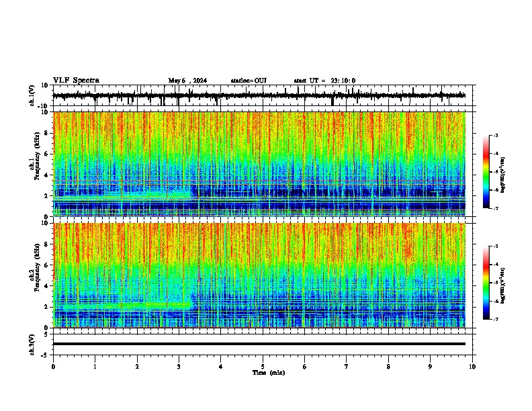Screen dimensions: 532x411
Task: Click the 'ch.1(V)' waveform axis label
Action: 32,95
